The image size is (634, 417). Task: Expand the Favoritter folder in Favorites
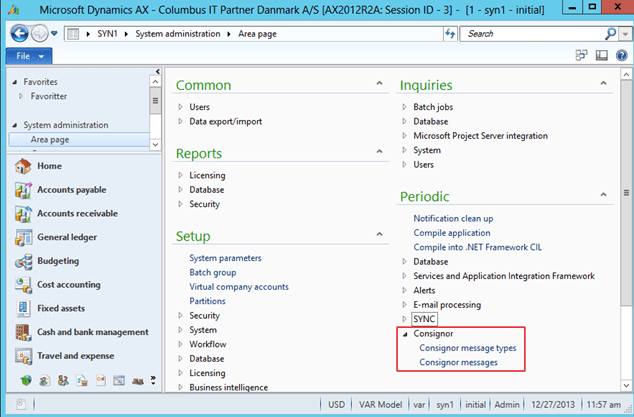21,96
